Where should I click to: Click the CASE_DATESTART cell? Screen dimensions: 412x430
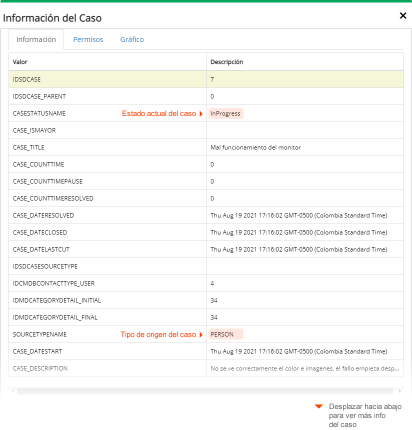click(x=107, y=351)
